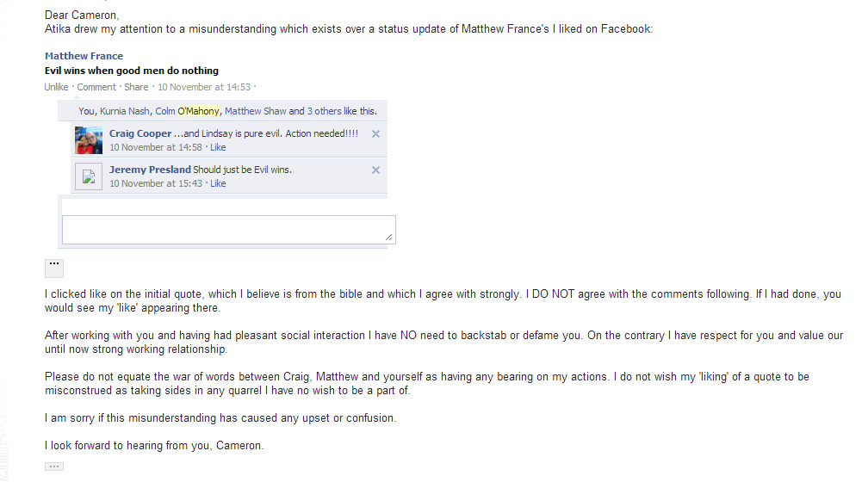The width and height of the screenshot is (868, 482).
Task: Open Colm O'Mahony's profile link
Action: click(x=188, y=111)
